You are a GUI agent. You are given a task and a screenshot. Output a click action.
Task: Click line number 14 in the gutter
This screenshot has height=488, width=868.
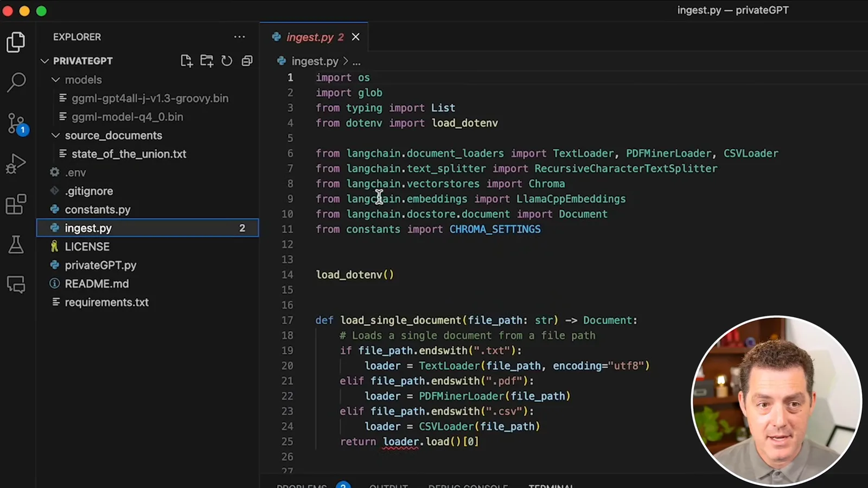[287, 275]
